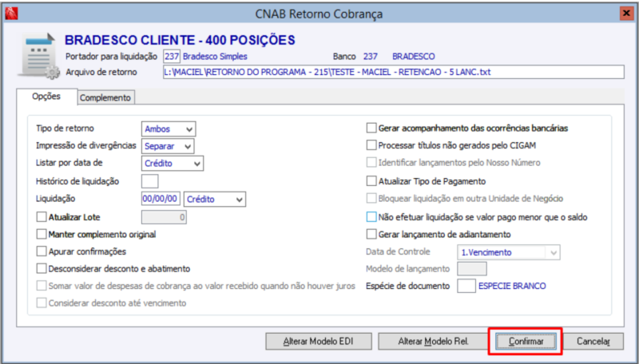Click the BRADESCO CLIENTE - 400 POSIÇÕES heading
The image size is (639, 364).
coord(181,40)
